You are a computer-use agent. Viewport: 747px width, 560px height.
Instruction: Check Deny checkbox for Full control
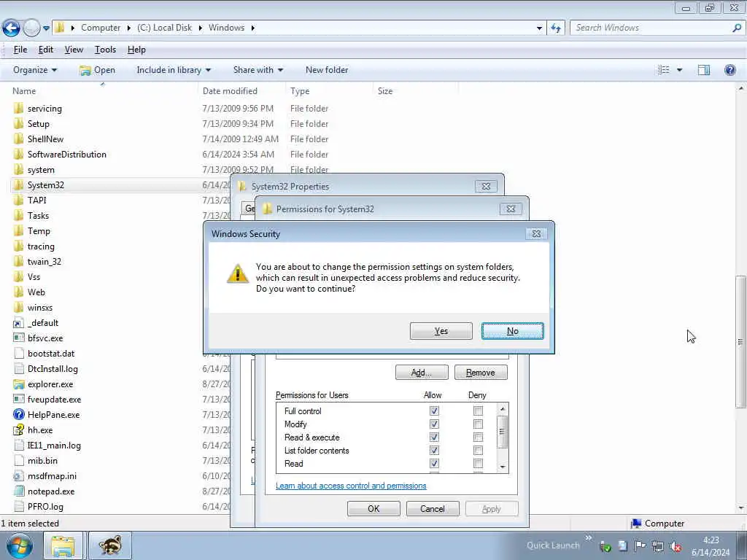coord(478,411)
